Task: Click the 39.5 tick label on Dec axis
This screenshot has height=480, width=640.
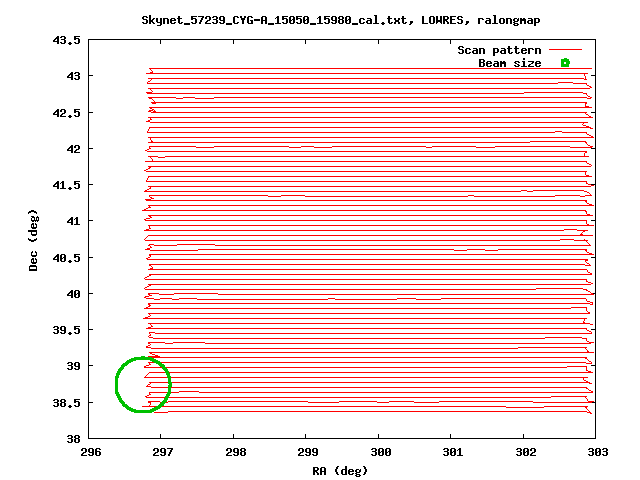Action: 67,330
